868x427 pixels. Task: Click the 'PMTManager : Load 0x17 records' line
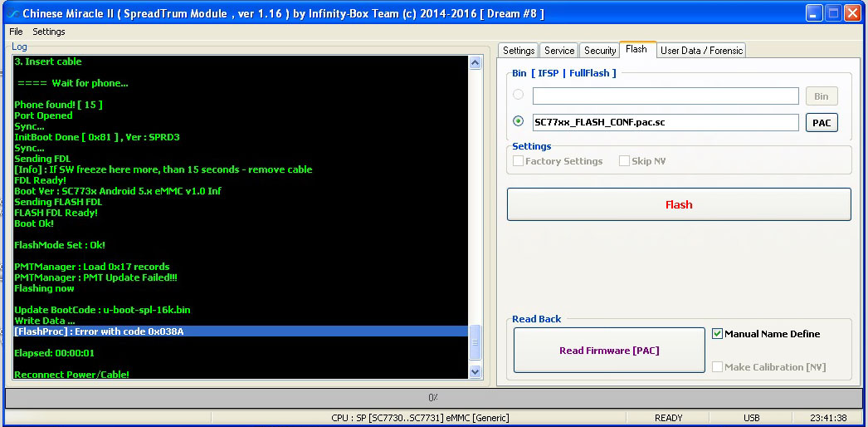click(92, 267)
